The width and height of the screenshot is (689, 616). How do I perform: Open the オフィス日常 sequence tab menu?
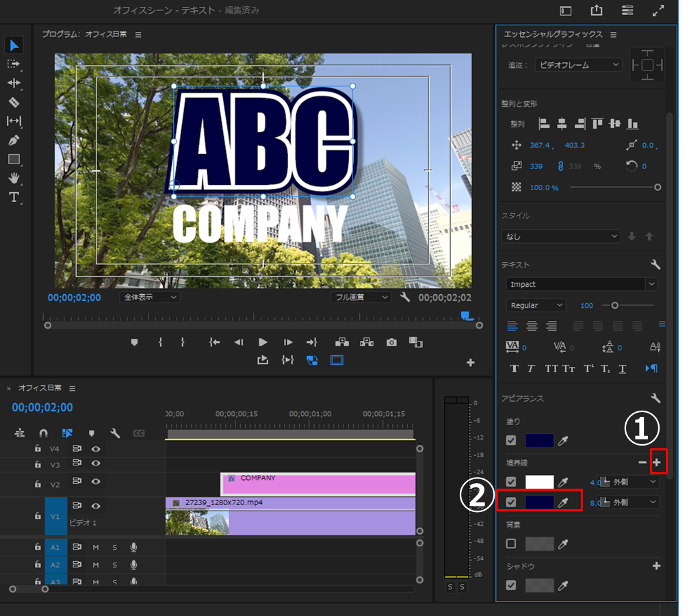pos(72,388)
